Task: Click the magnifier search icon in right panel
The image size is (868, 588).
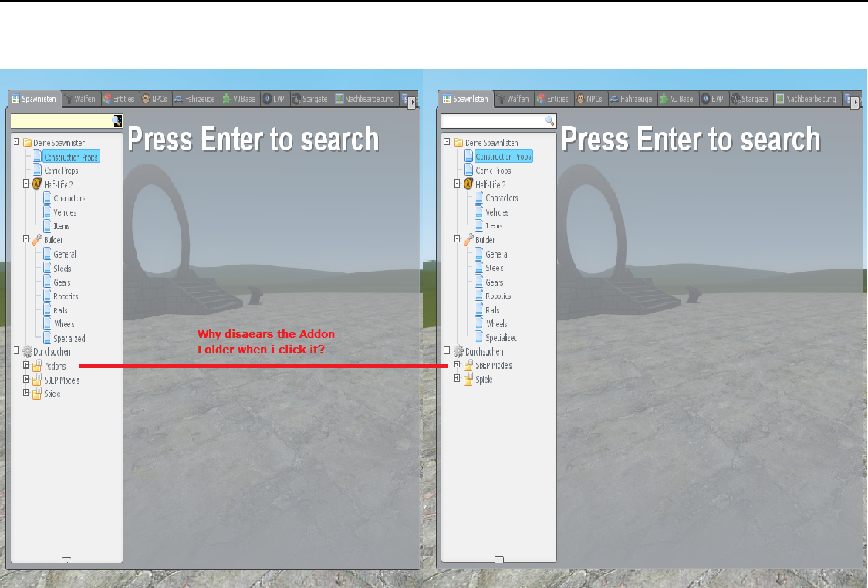Action: 549,121
